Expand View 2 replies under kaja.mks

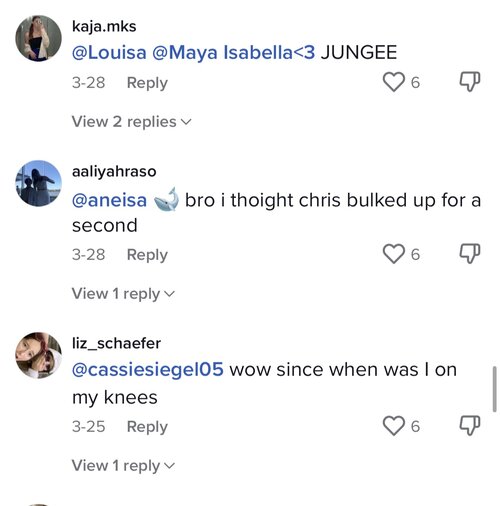coord(132,122)
